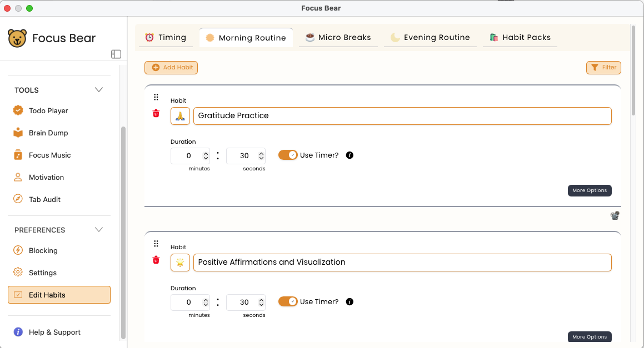The width and height of the screenshot is (644, 348).
Task: Decrease seconds for Gratitude Practice
Action: 261,158
